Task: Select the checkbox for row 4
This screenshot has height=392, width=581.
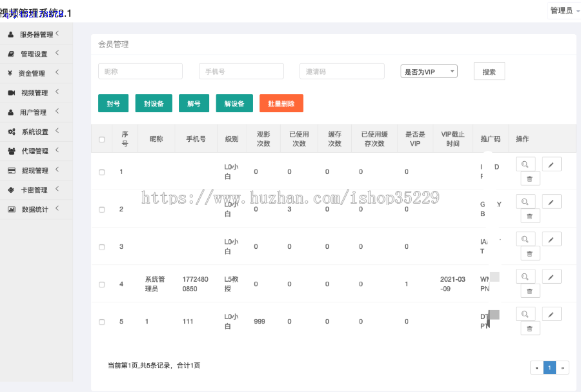Action: 102,284
